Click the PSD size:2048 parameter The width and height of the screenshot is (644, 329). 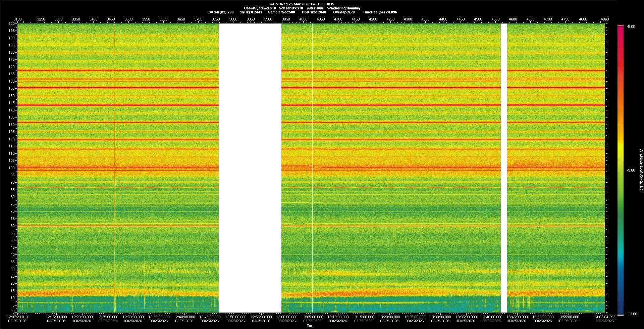tap(314, 12)
